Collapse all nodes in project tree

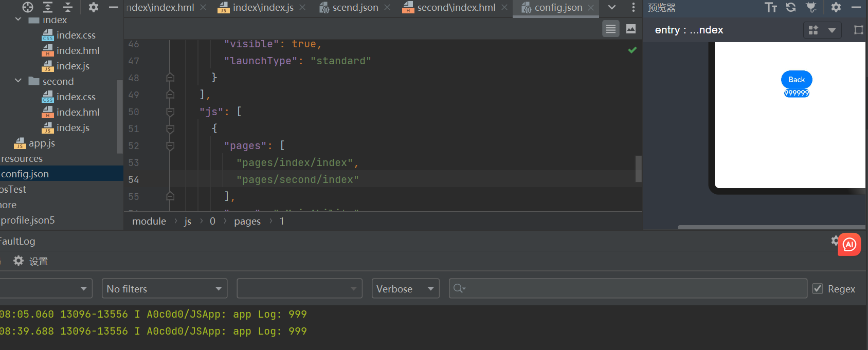click(x=68, y=7)
